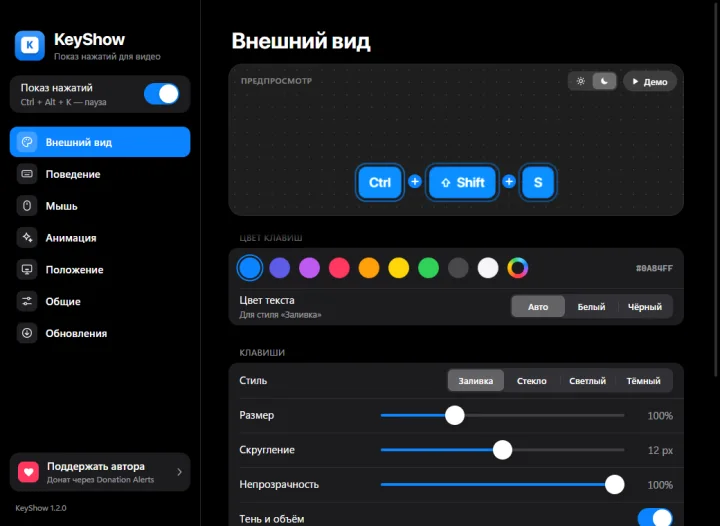Open the Положение section

(100, 269)
